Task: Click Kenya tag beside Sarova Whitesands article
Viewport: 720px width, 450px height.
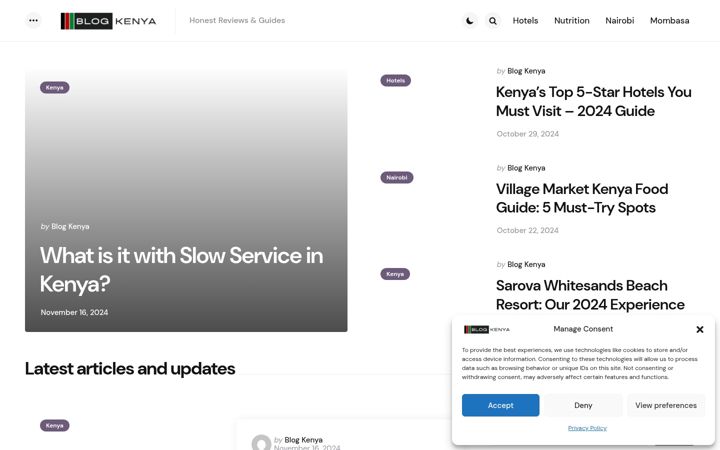Action: [x=395, y=274]
